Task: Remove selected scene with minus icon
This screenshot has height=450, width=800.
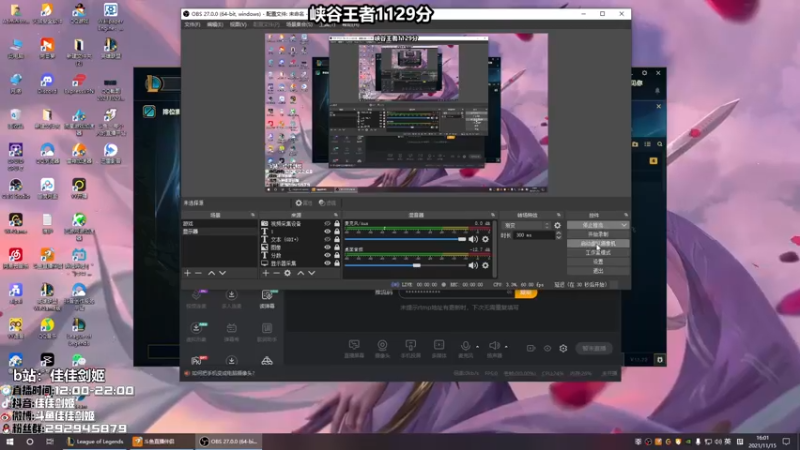Action: [x=198, y=273]
